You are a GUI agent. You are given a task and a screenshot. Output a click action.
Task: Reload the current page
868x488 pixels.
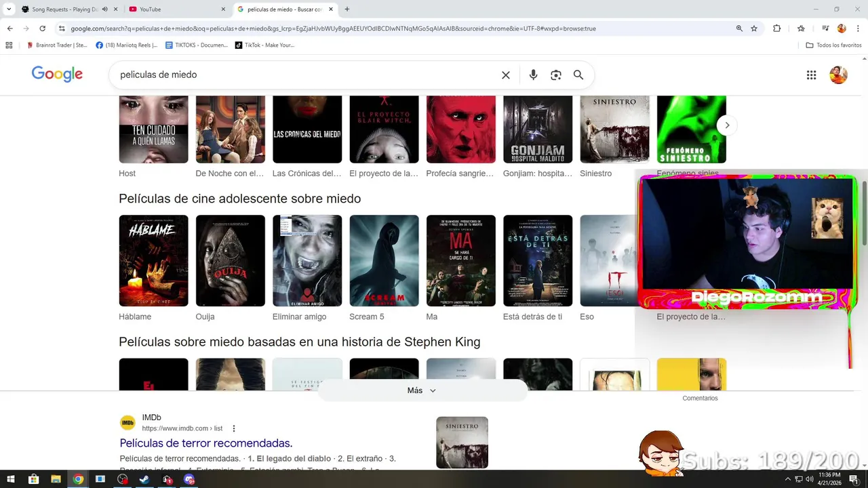(x=42, y=28)
